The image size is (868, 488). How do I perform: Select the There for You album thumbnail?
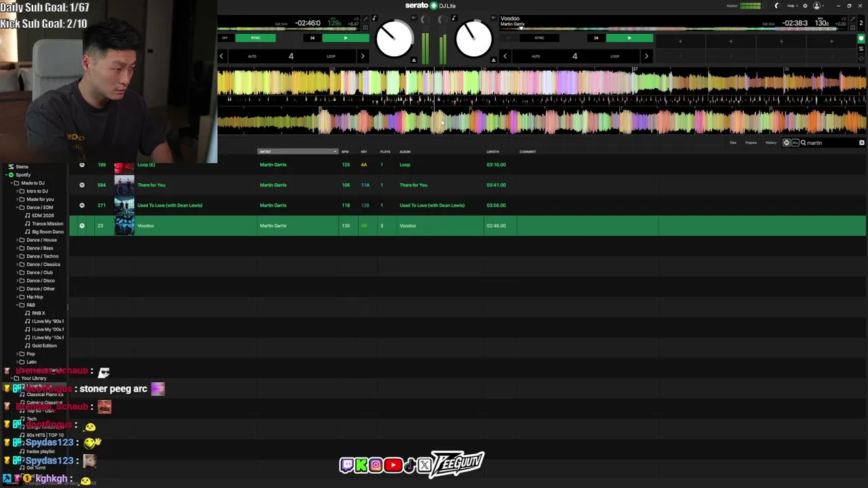coord(124,185)
